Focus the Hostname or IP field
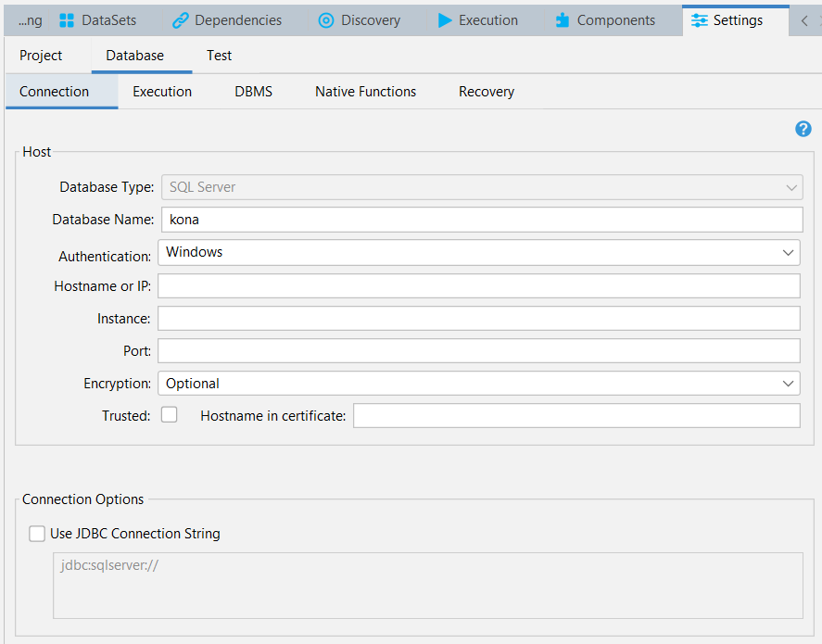Image resolution: width=822 pixels, height=644 pixels. tap(478, 286)
